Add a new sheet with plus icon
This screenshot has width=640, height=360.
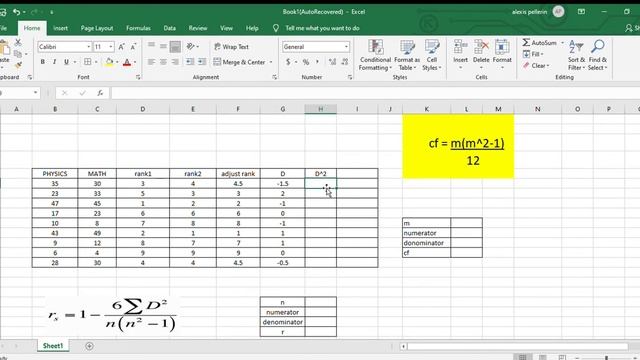[89, 346]
